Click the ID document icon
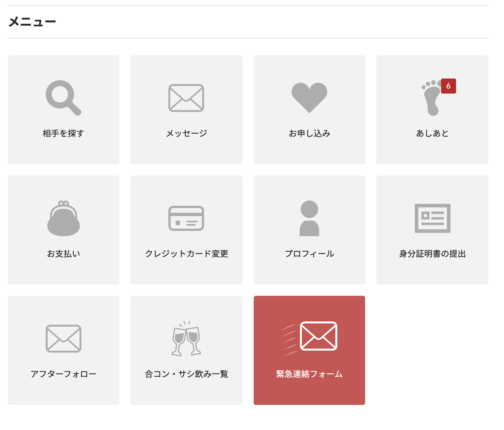 click(433, 218)
